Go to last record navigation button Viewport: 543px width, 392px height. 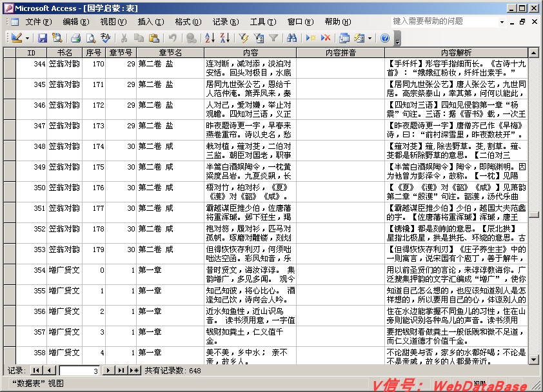point(121,371)
